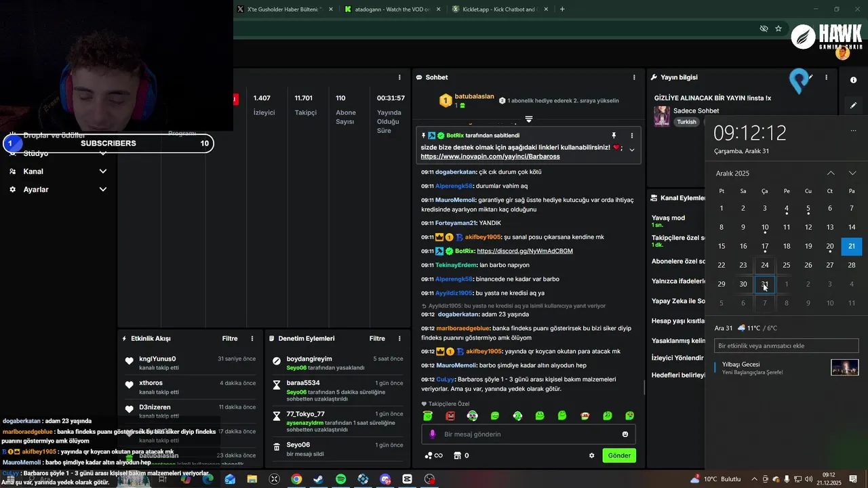Open Discord from the taskbar
868x488 pixels.
click(x=385, y=479)
